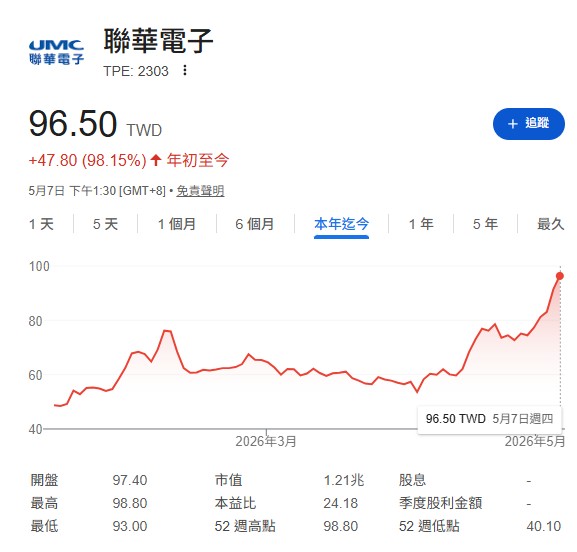Click the 追蹤 follow button
The image size is (577, 552).
point(528,124)
